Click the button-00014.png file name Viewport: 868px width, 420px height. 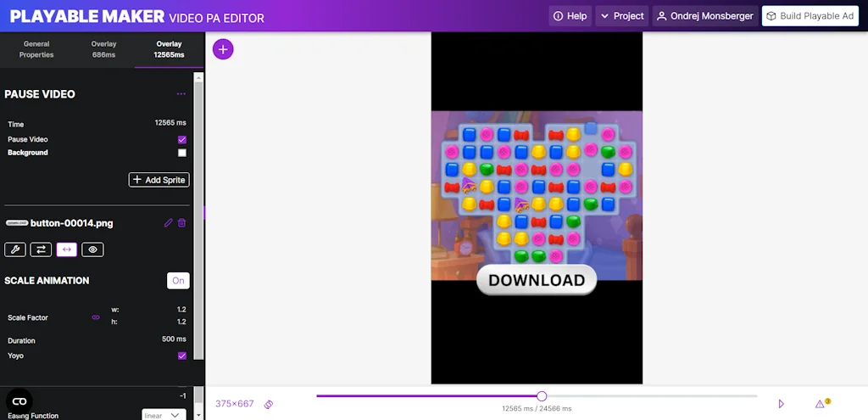72,223
